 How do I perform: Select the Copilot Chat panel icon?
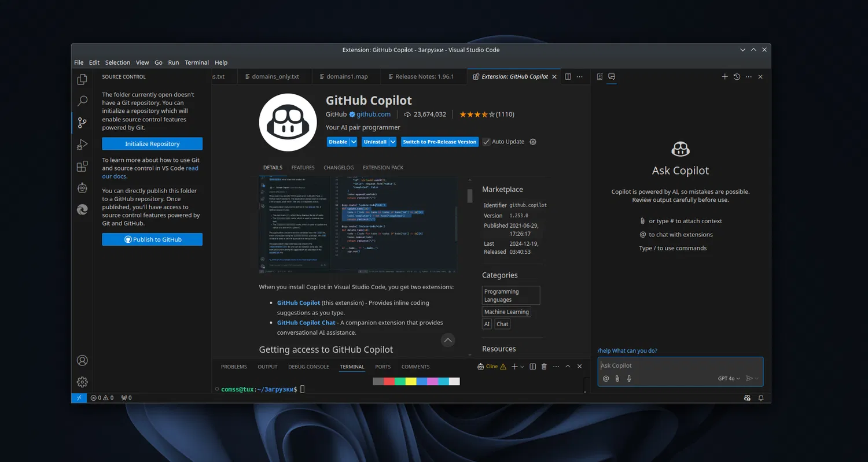(612, 76)
